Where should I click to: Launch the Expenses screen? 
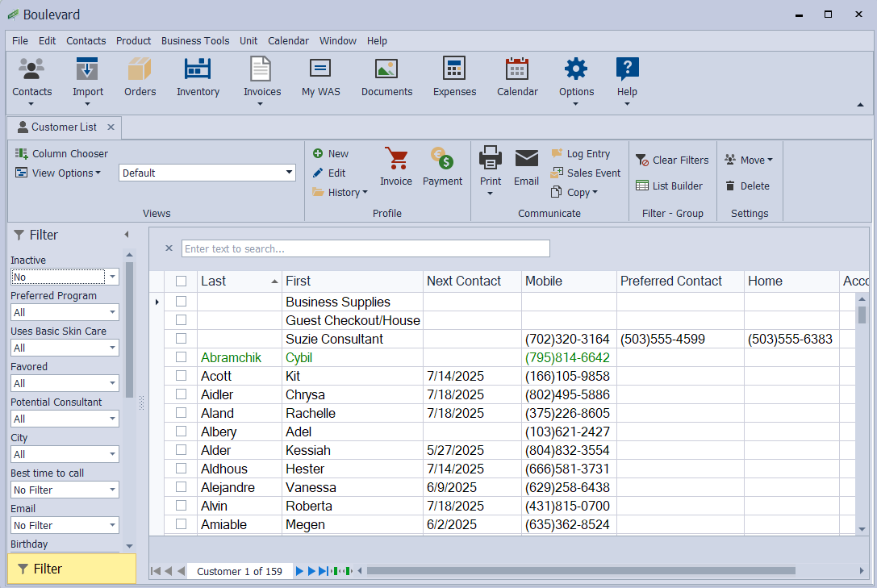(454, 77)
